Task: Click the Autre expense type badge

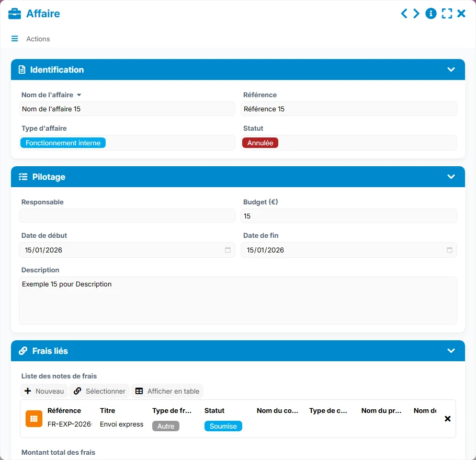Action: point(166,426)
